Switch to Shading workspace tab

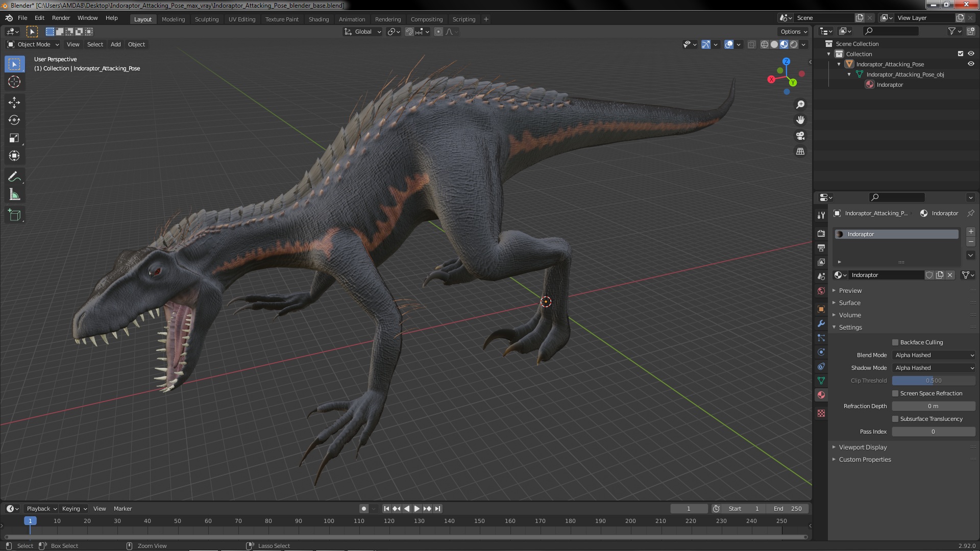[x=318, y=19]
